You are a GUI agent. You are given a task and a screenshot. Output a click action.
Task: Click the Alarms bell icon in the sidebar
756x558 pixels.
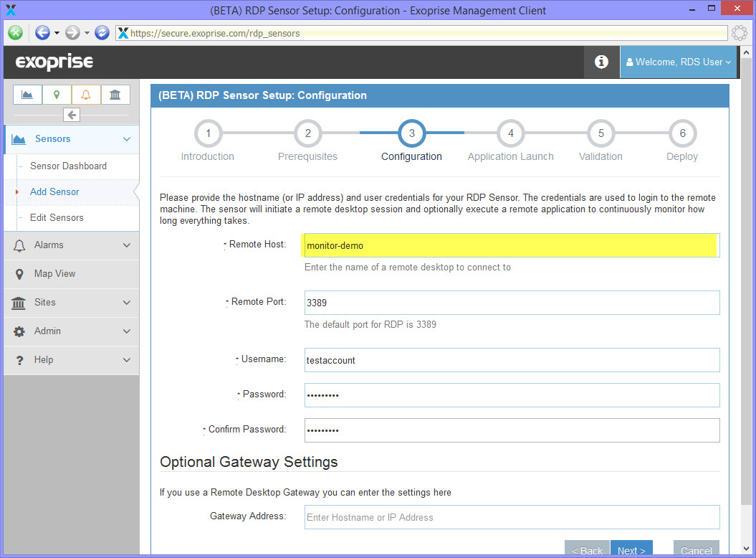(x=19, y=246)
